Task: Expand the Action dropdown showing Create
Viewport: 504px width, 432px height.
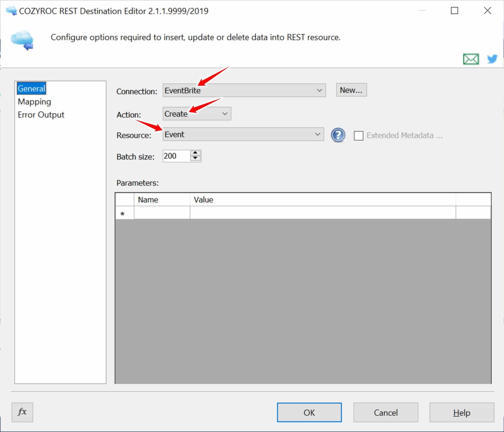Action: (197, 114)
